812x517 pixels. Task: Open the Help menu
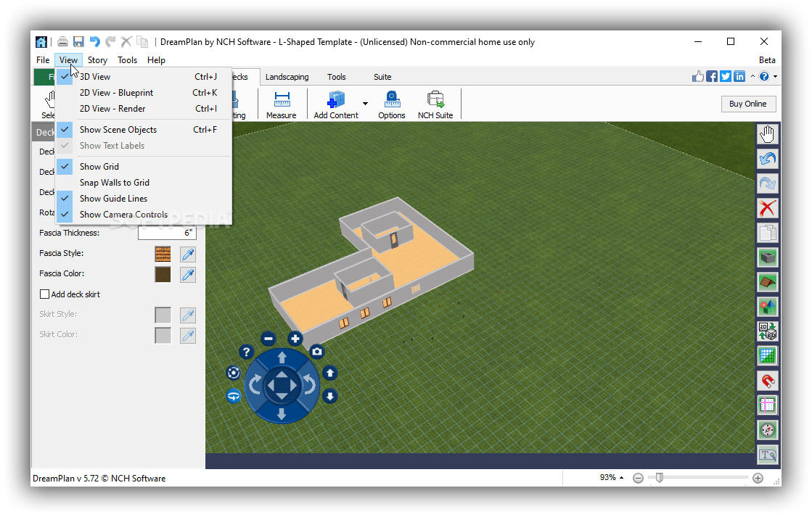pos(156,60)
